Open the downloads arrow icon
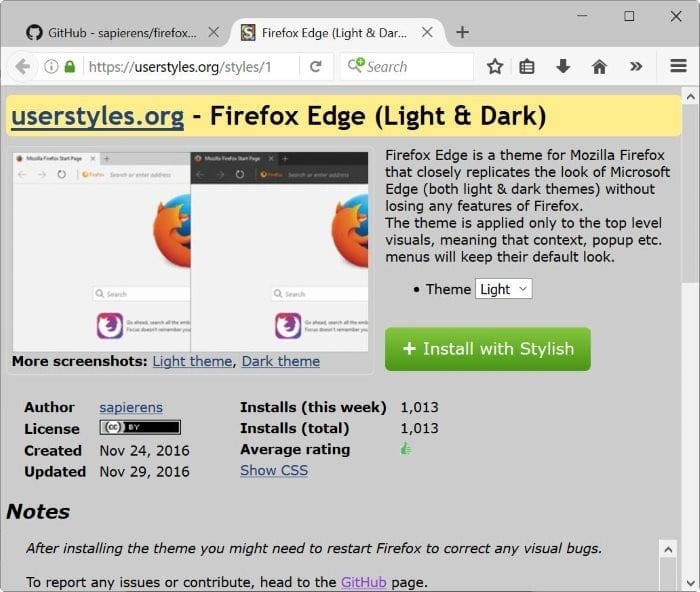 coord(563,67)
